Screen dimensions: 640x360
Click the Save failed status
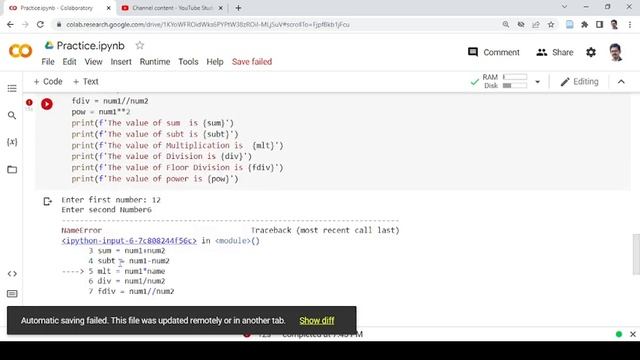coord(252,62)
